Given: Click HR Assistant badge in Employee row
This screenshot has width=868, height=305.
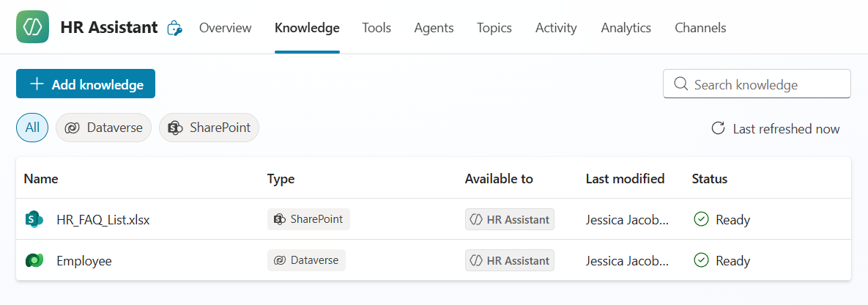Looking at the screenshot, I should click(510, 260).
